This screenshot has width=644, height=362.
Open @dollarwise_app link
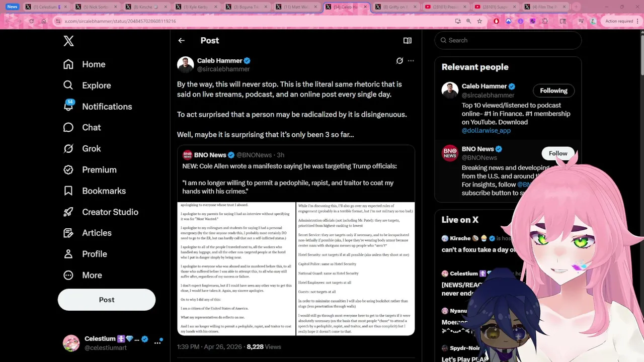[486, 131]
